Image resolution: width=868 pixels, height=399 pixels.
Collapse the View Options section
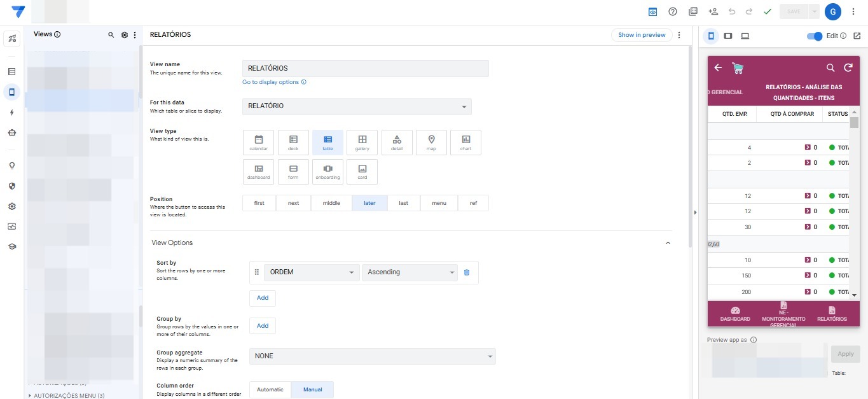click(668, 243)
